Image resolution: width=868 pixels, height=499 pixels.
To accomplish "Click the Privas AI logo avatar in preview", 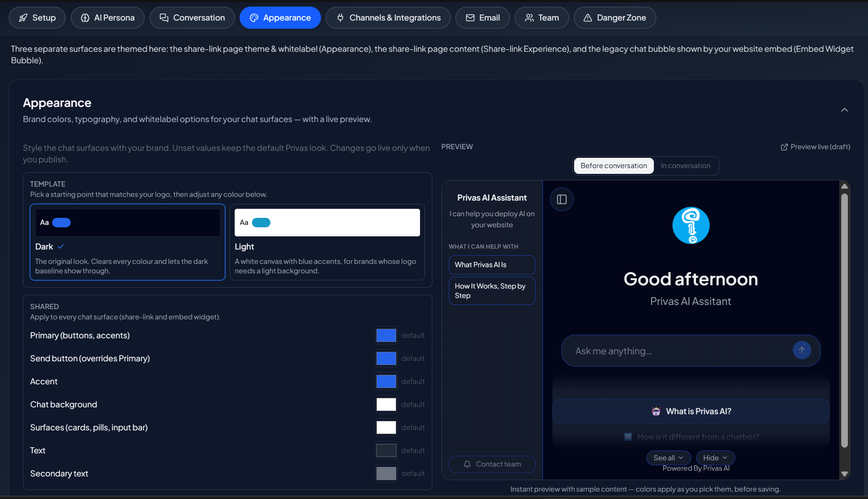I will tap(691, 225).
